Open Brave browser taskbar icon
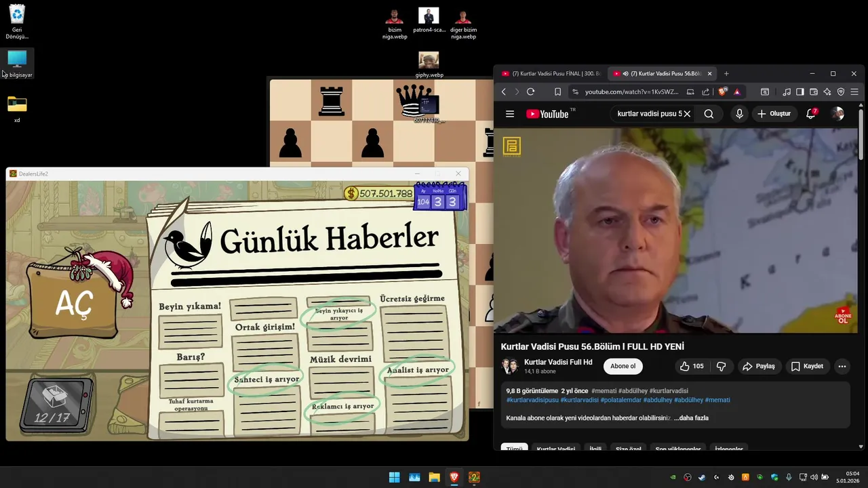Screen dimensions: 868x488 454,477
